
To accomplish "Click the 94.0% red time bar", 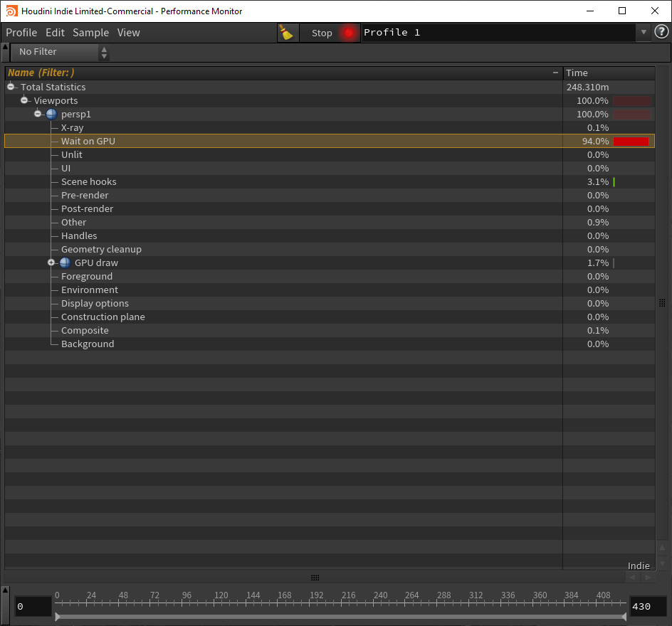I will [x=631, y=142].
